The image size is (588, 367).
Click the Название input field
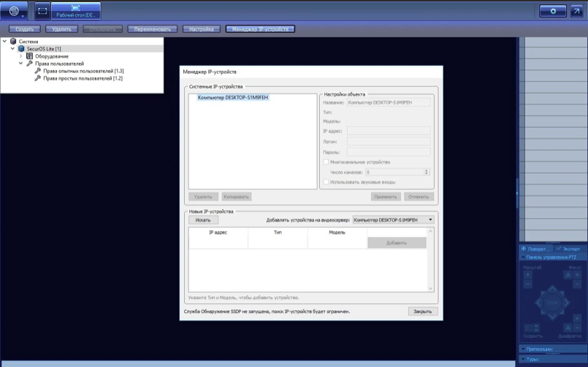[x=389, y=102]
